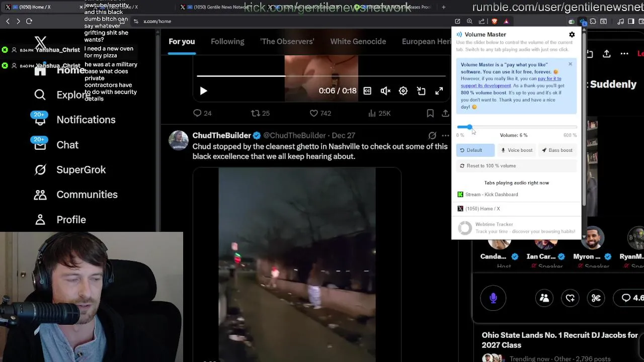Screen dimensions: 644x362
Task: Click the browser share page icon
Action: click(x=481, y=21)
